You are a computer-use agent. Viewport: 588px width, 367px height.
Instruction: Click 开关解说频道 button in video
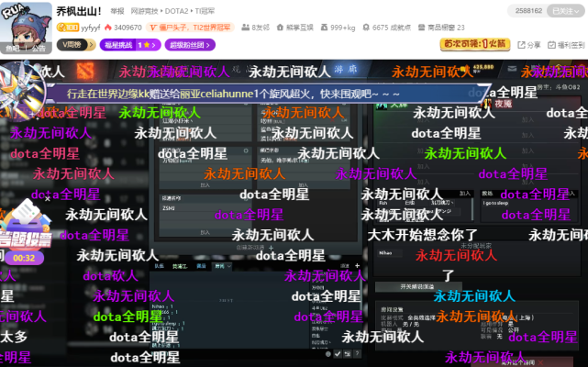417,286
